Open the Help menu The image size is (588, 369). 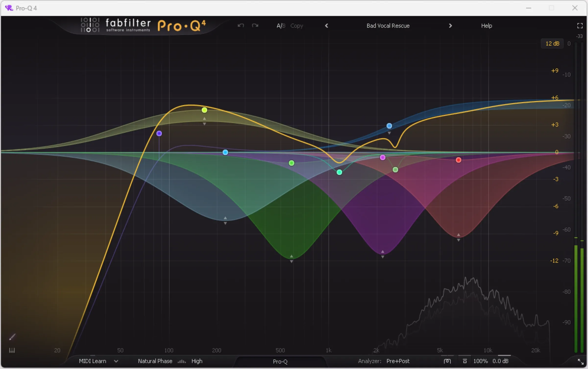(x=486, y=26)
